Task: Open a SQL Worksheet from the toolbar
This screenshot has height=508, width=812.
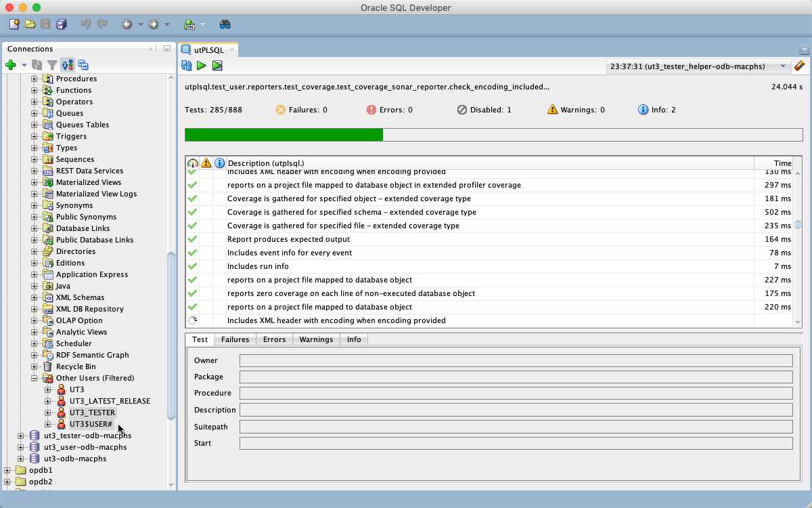Action: [189, 24]
